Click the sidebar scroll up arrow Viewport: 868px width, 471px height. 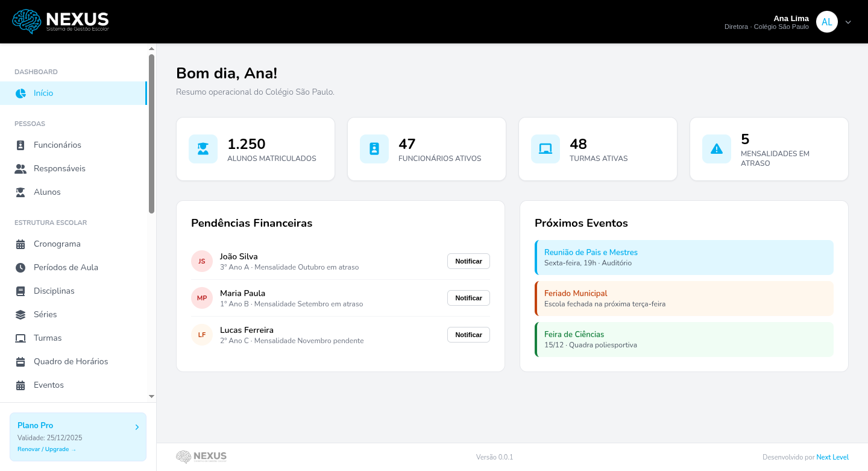point(151,48)
